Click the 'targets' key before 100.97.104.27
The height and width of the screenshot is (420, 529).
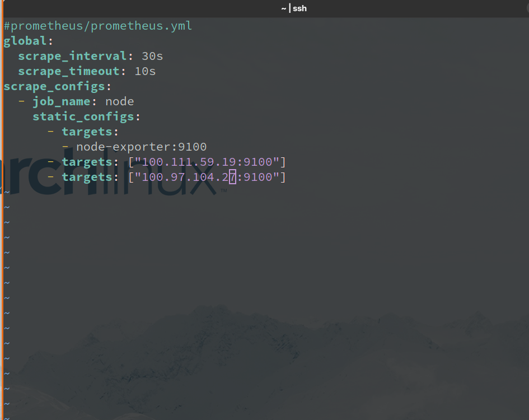pos(87,178)
